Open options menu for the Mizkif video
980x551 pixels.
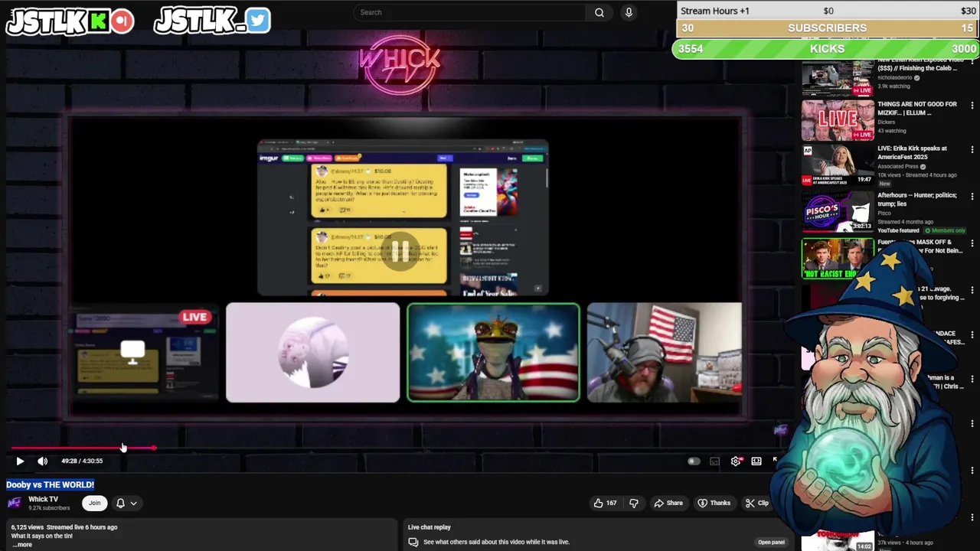[972, 106]
